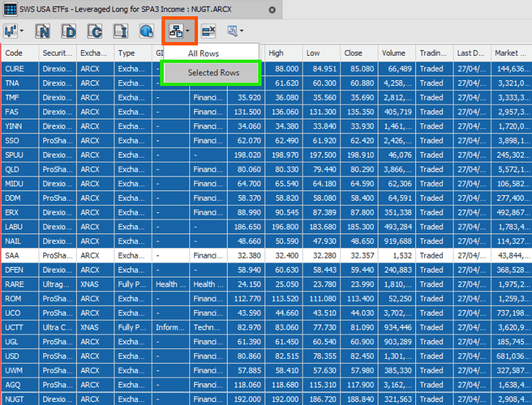The image size is (532, 405).
Task: Sort by the Code column header
Action: (x=20, y=53)
